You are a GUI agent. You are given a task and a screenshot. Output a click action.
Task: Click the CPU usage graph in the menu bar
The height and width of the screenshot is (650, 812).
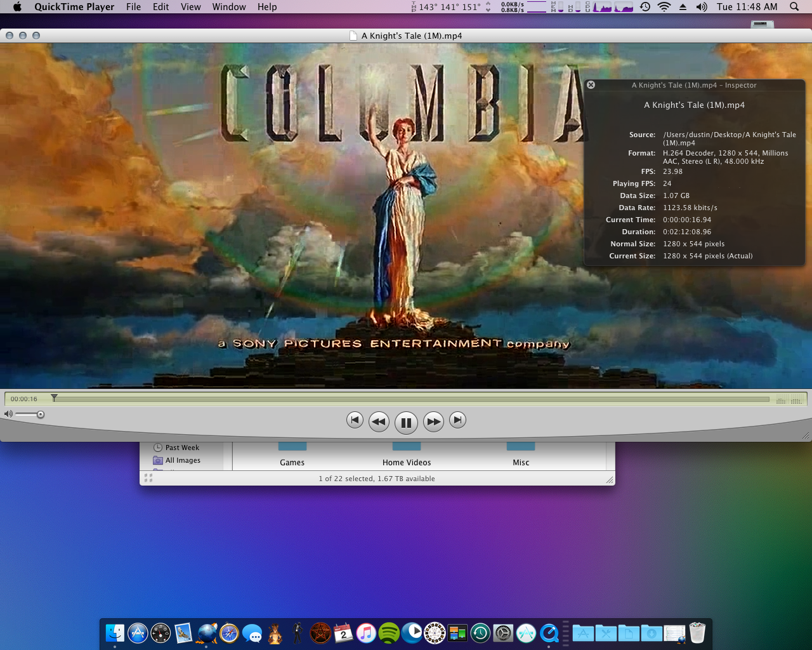(613, 7)
